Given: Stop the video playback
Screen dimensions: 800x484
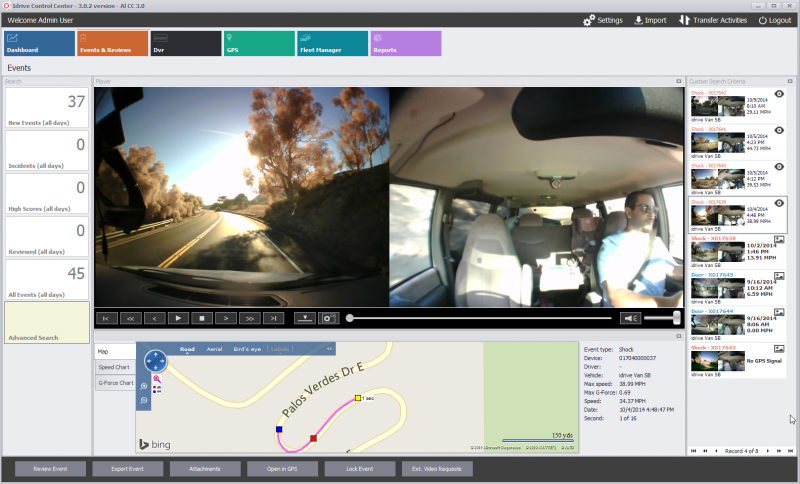Looking at the screenshot, I should coord(202,318).
